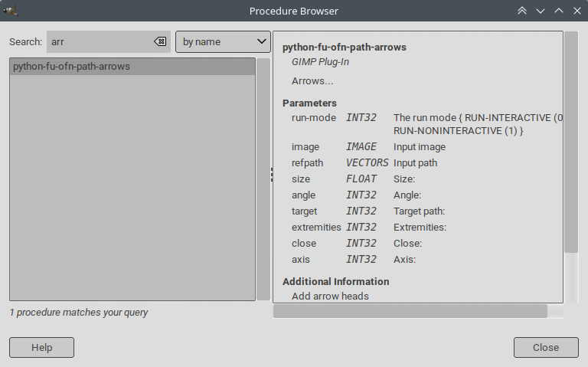
Task: Click the GIMP icon in the title bar
Action: 11,11
